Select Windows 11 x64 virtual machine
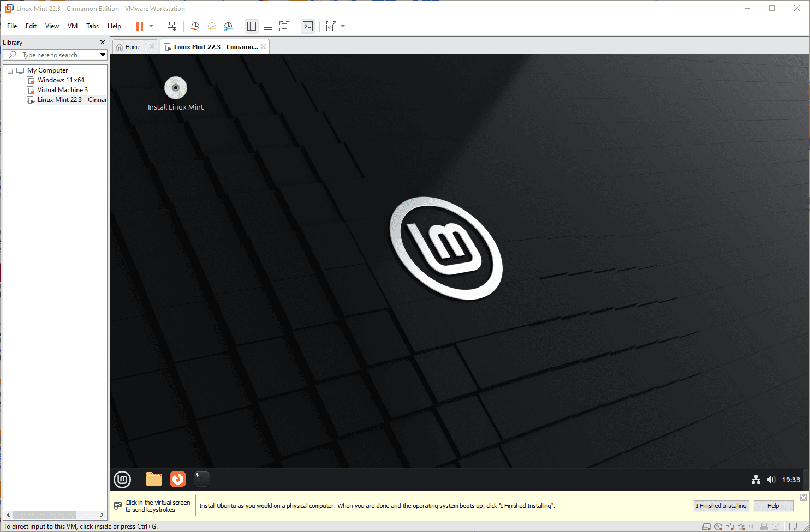 pos(61,80)
